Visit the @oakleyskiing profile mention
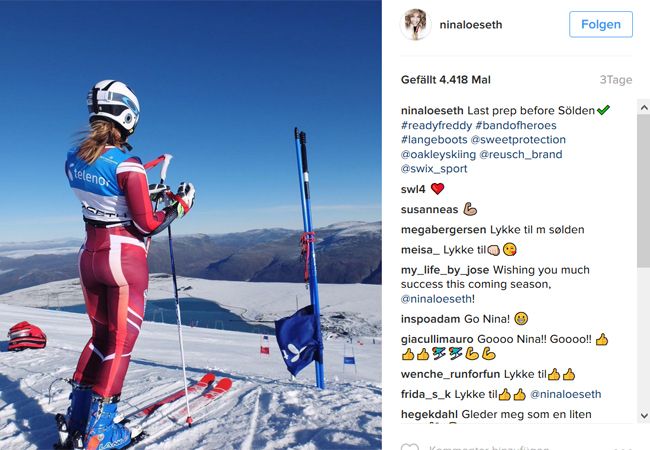The height and width of the screenshot is (450, 650). (438, 154)
